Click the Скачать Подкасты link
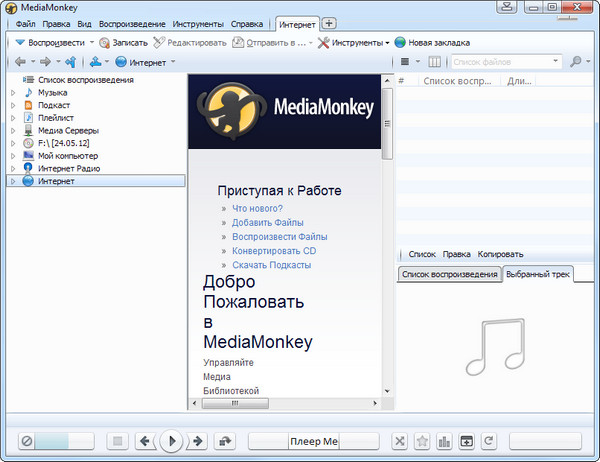600x462 pixels. (x=271, y=265)
